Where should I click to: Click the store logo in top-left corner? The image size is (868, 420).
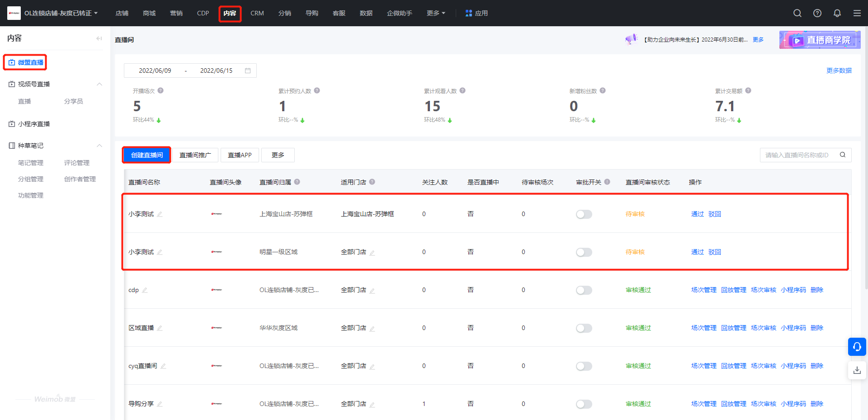(14, 13)
